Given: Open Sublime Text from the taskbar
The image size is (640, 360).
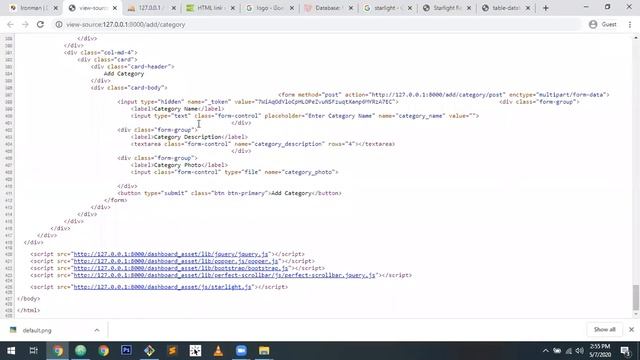Looking at the screenshot, I should [x=172, y=351].
